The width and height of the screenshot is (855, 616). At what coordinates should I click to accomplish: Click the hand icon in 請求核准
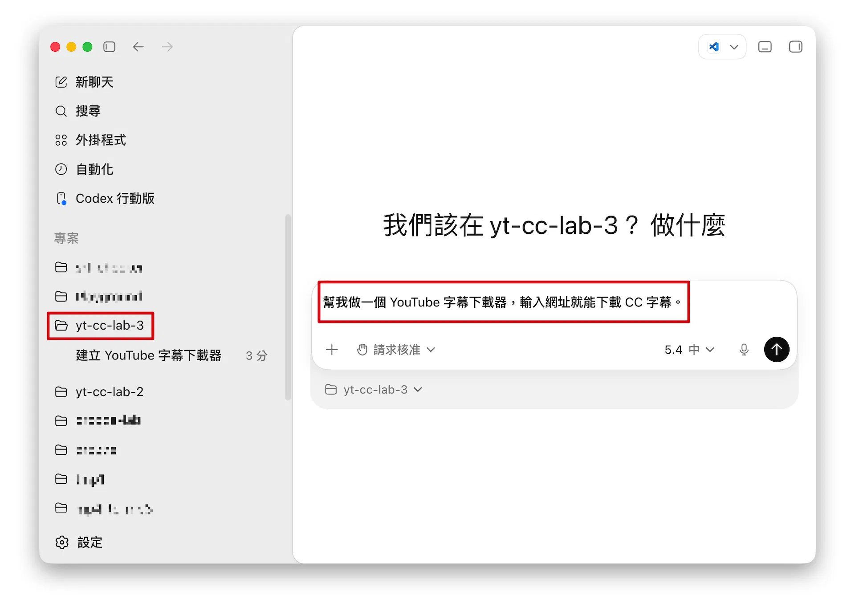point(362,350)
